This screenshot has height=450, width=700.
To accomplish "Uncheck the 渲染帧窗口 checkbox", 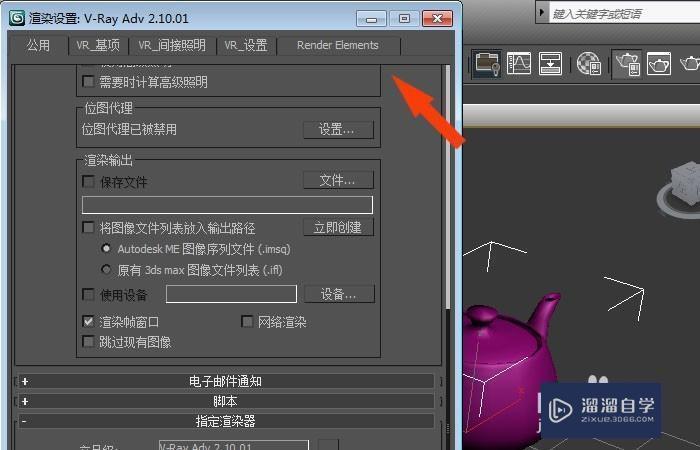I will coord(88,321).
